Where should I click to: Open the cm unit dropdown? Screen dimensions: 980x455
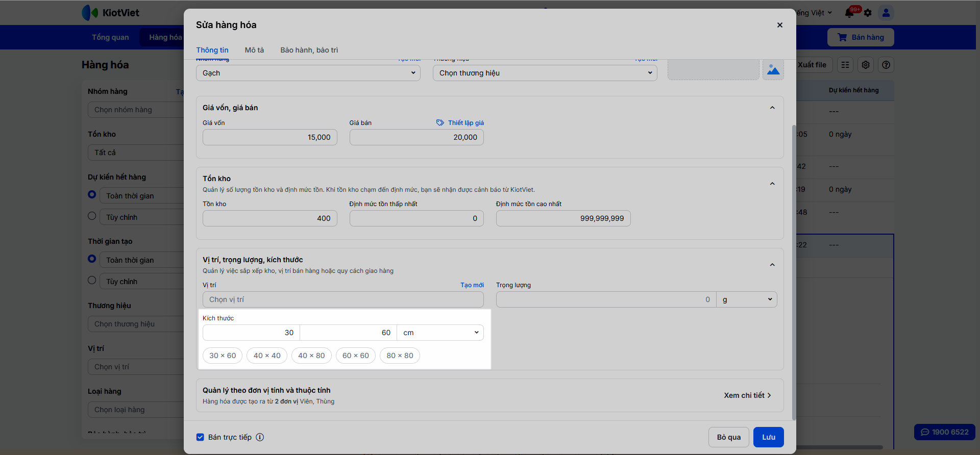point(440,333)
